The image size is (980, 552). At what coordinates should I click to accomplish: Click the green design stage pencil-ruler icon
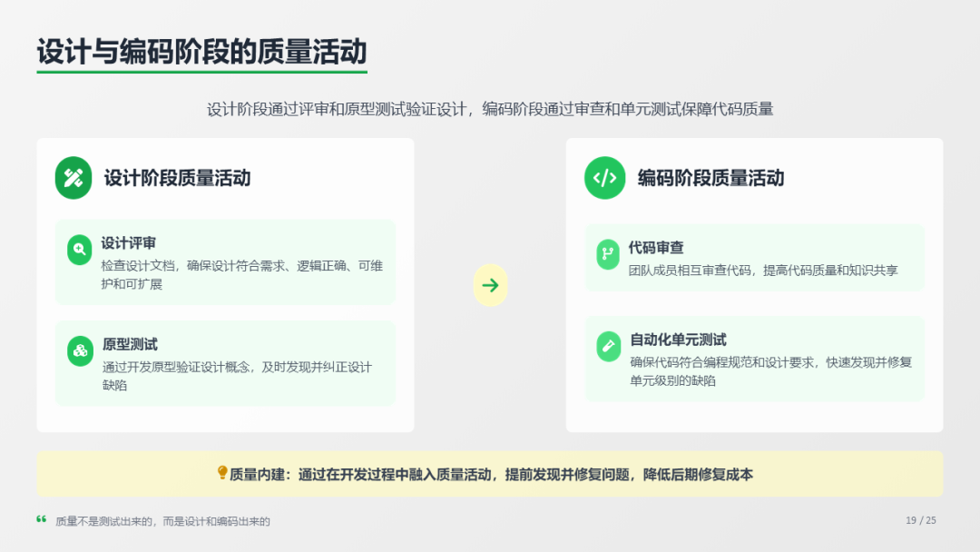point(74,178)
